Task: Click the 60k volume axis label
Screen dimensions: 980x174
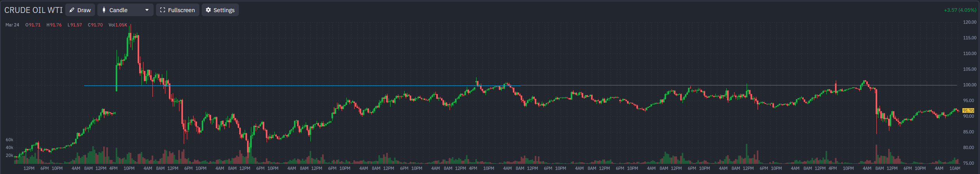Action: [x=9, y=140]
